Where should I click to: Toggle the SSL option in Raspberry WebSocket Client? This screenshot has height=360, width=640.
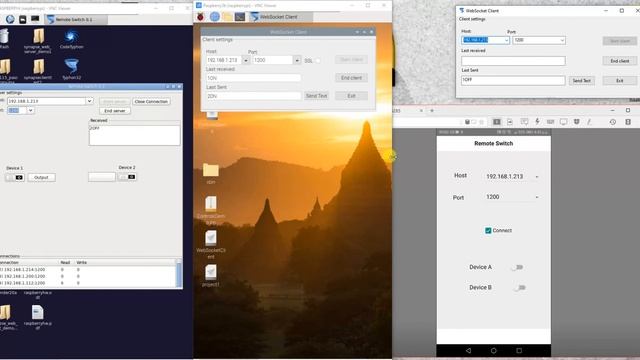tap(318, 60)
